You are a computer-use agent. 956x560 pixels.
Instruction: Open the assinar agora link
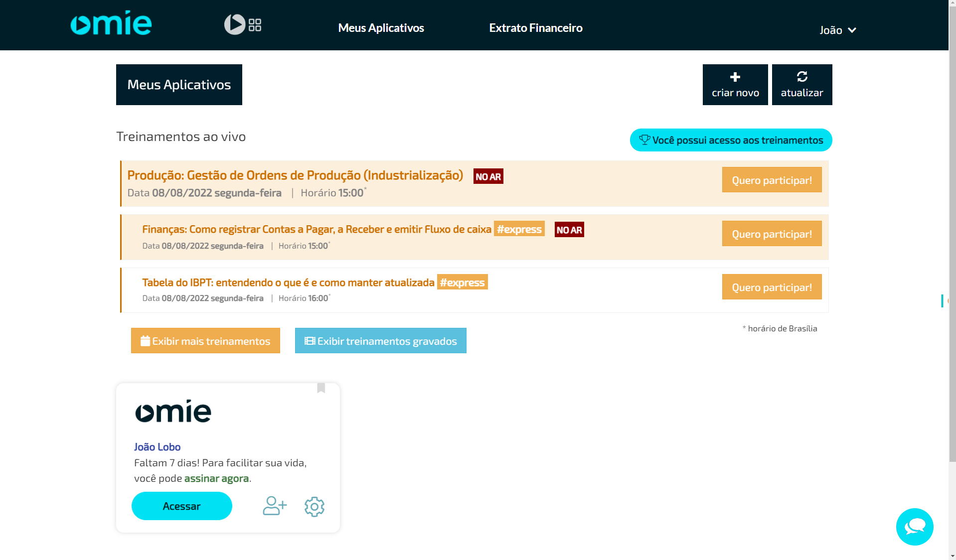click(216, 478)
